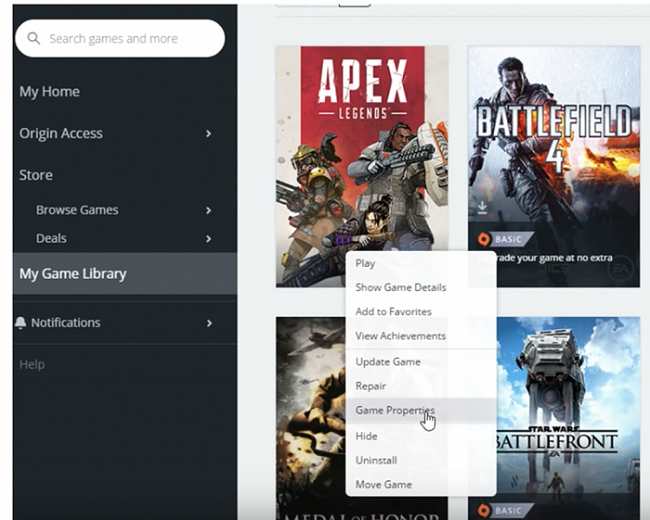Click the Notifications bell icon
This screenshot has width=650, height=520.
[x=20, y=323]
